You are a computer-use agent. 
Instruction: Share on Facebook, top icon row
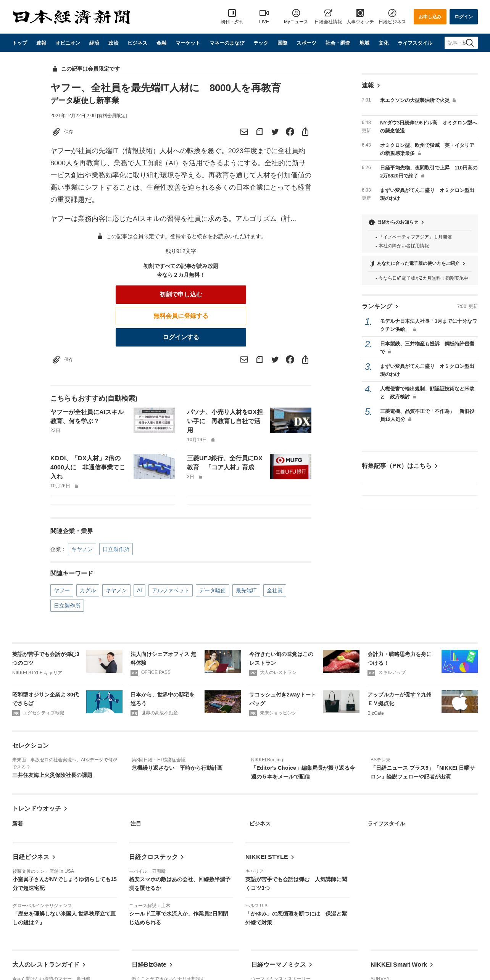[290, 132]
